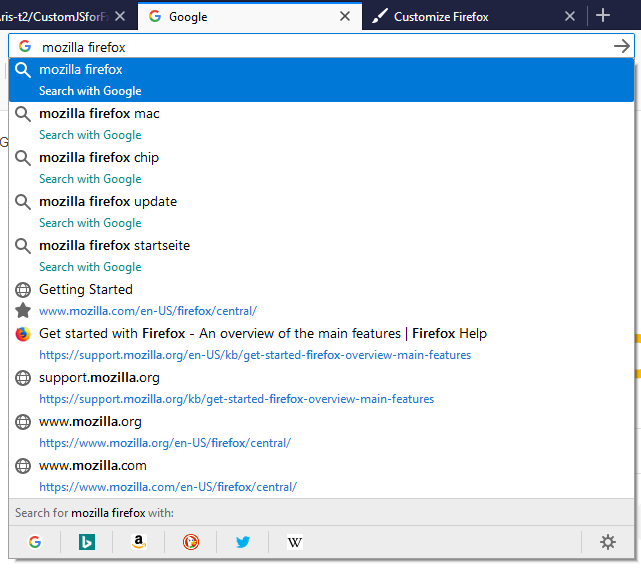Screen dimensions: 641x568
Task: Open a new tab with plus button
Action: tap(603, 16)
